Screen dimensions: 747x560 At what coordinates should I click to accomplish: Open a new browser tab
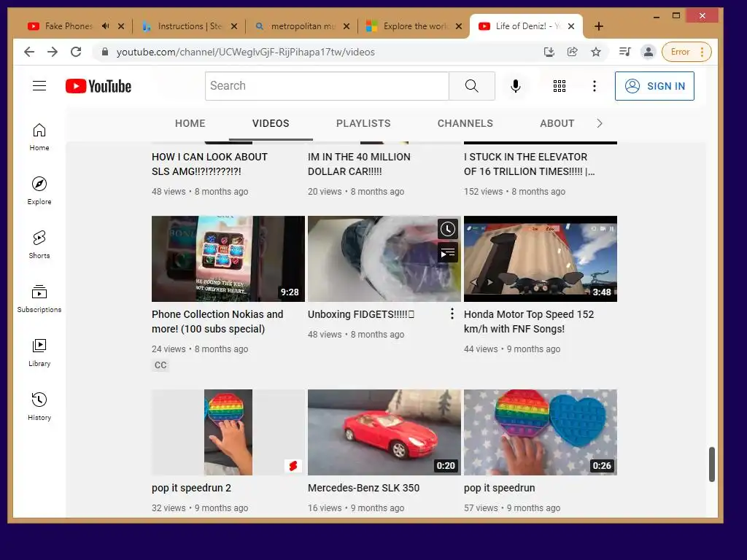(x=599, y=26)
